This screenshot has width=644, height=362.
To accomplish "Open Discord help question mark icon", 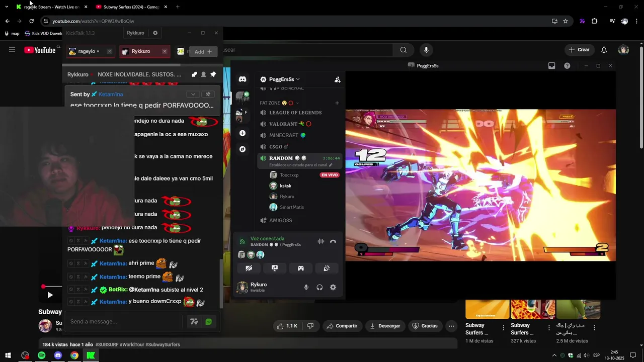I will click(x=567, y=66).
